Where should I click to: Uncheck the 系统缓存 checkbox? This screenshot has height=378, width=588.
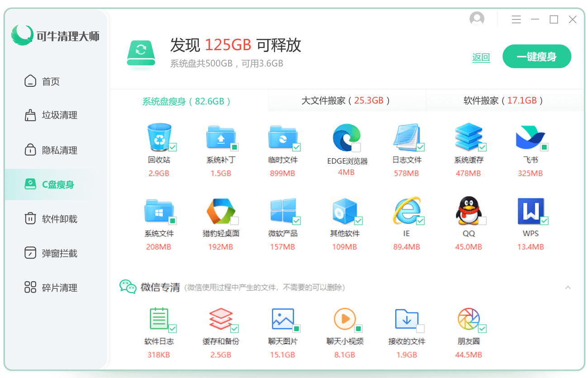coord(482,147)
